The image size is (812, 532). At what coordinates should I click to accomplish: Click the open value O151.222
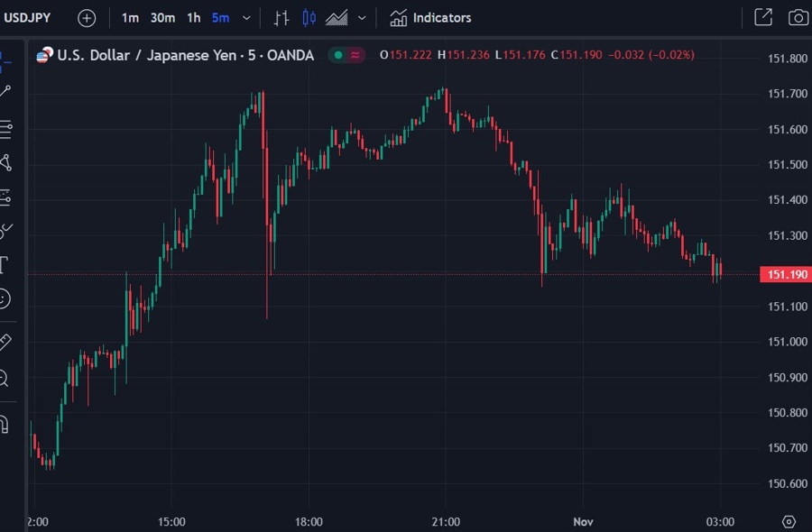click(405, 55)
